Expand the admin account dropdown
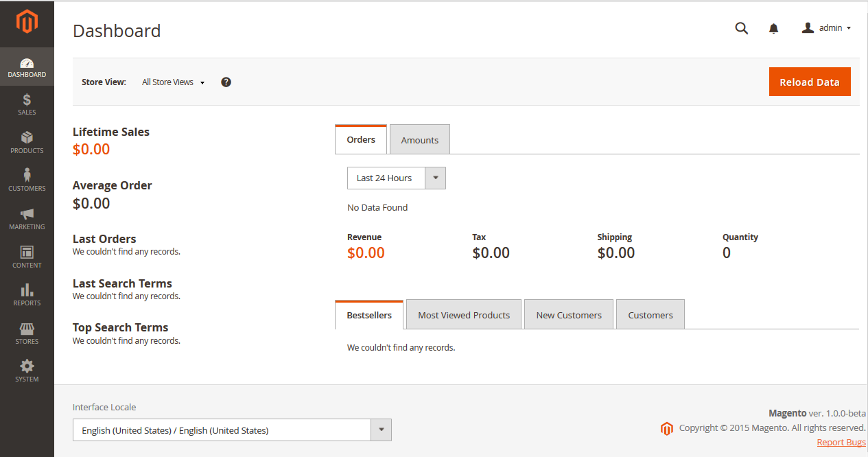 tap(827, 28)
